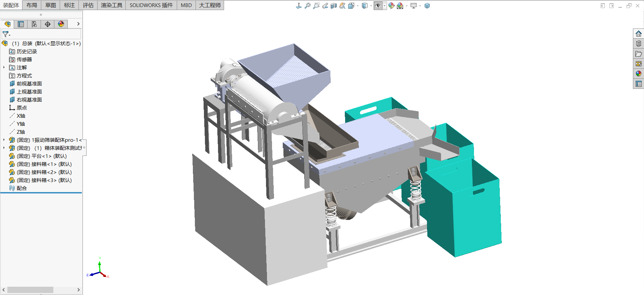
Task: Open the Hide/Show Items dropdown arrow
Action: [384, 6]
